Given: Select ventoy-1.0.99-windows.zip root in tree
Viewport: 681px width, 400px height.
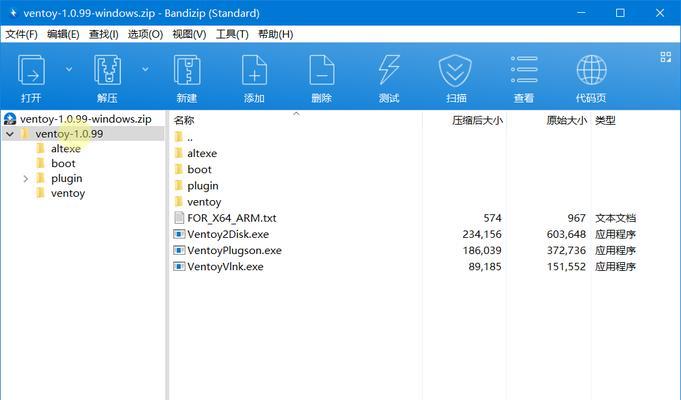Looking at the screenshot, I should (86, 119).
